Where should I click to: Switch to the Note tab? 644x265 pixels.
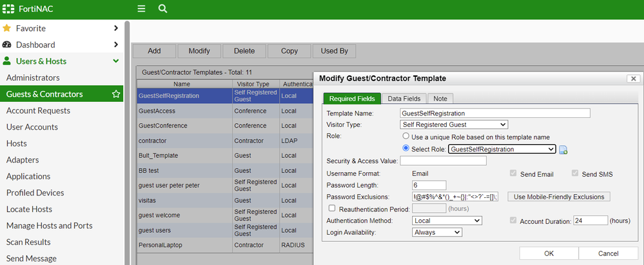coord(440,99)
